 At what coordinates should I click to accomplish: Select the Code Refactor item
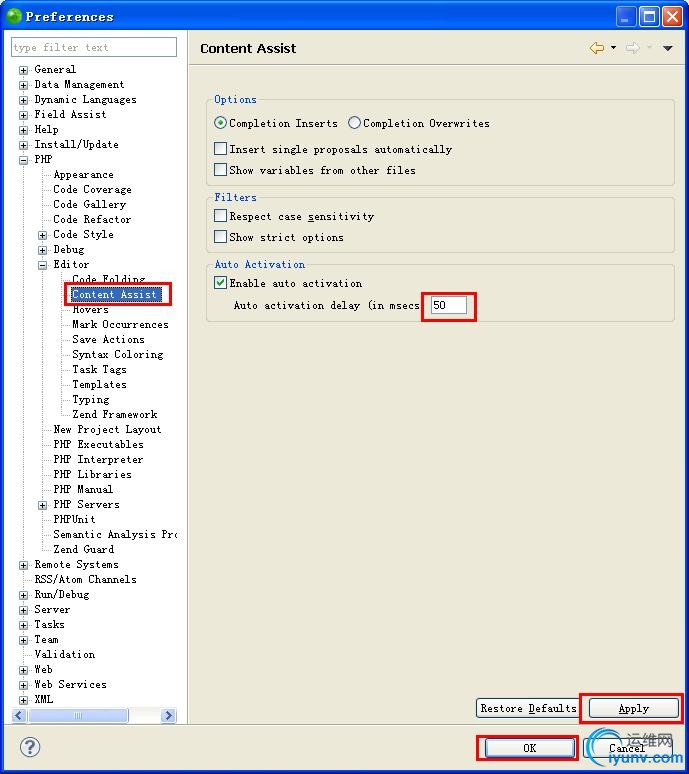coord(92,219)
